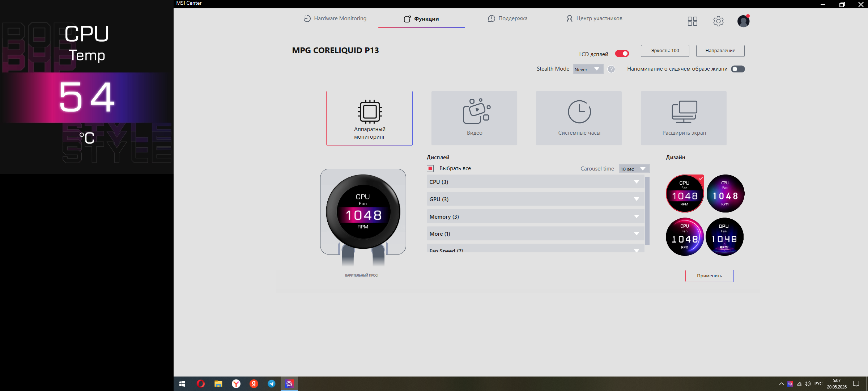Open File Explorer from the taskbar

(x=218, y=384)
